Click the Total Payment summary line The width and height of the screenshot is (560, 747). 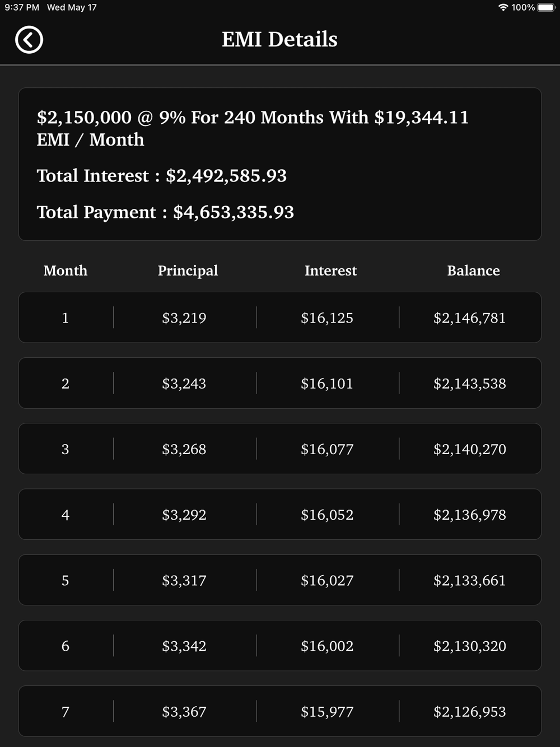pos(165,212)
